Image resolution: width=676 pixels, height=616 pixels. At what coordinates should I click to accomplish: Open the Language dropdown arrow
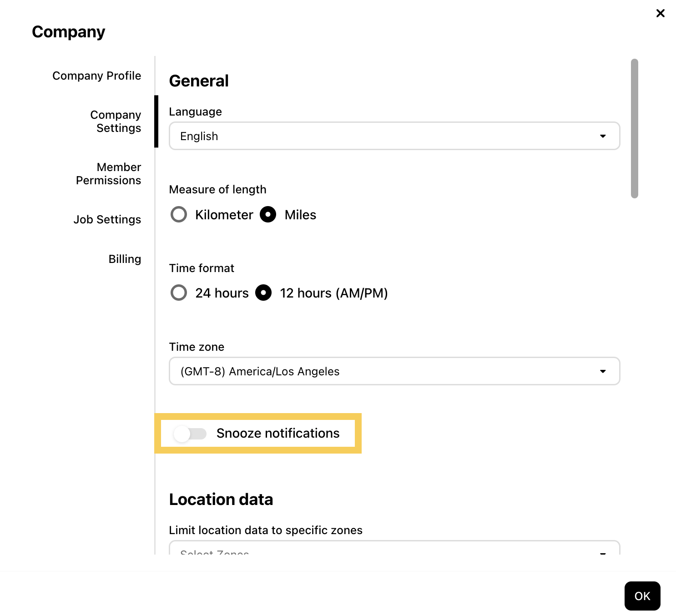[x=603, y=136]
